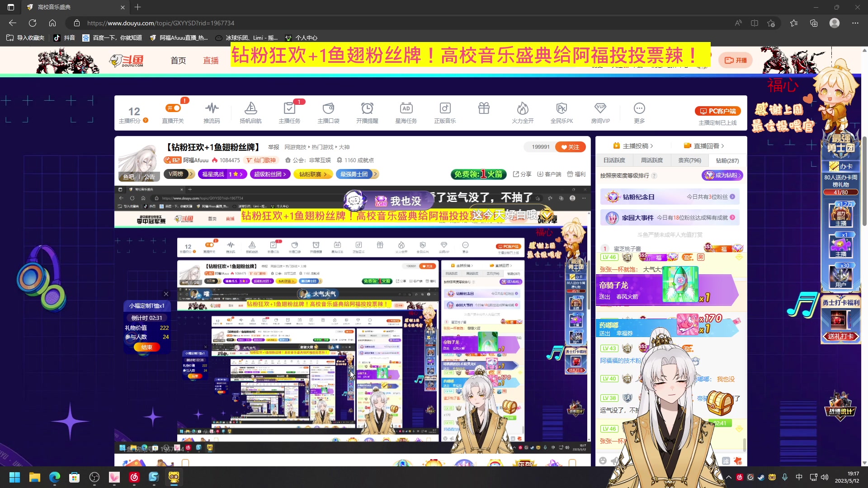Open the 抖音 bookmark
Image resolution: width=868 pixels, height=488 pixels.
click(x=64, y=38)
